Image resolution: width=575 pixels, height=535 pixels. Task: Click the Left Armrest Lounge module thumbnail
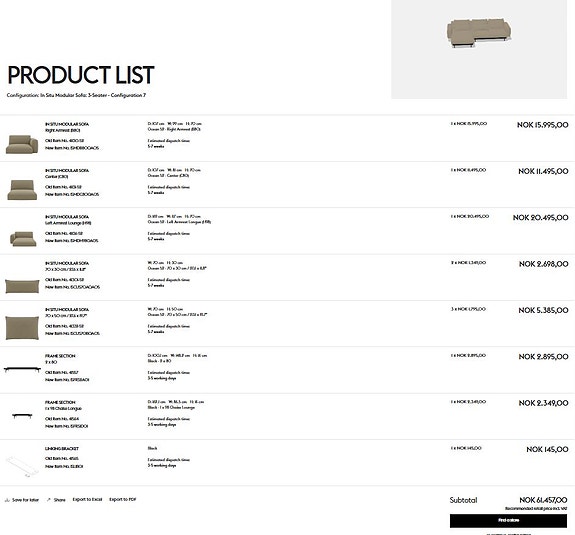(23, 239)
